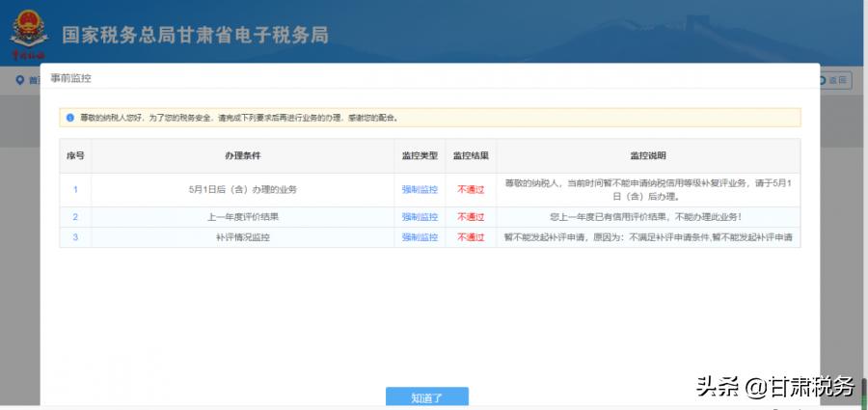Click the 5月1日后（含）办理的业务 condition cell
868x410 pixels.
click(x=242, y=189)
